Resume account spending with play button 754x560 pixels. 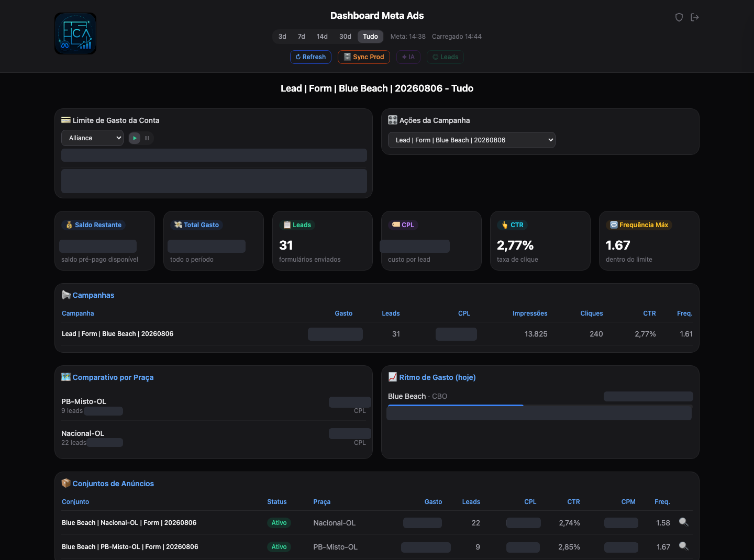(135, 138)
